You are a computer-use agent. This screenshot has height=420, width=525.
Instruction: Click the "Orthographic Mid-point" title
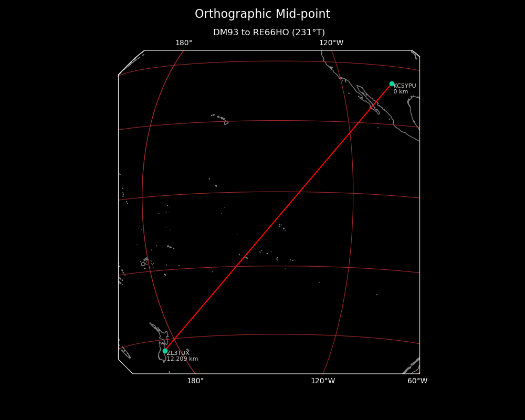pos(262,14)
